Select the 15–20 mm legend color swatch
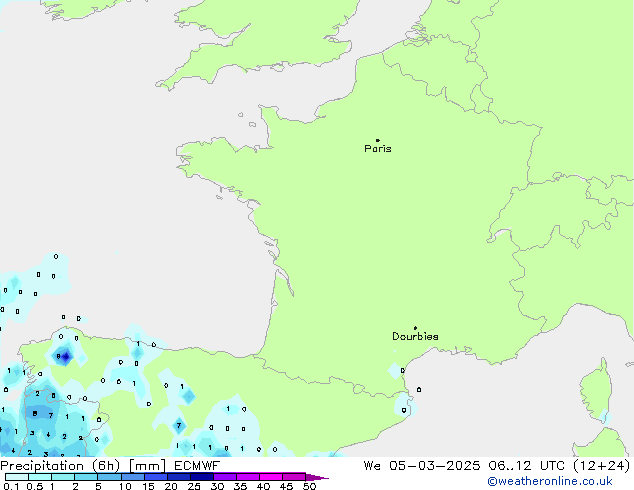634x490 pixels. [155, 477]
